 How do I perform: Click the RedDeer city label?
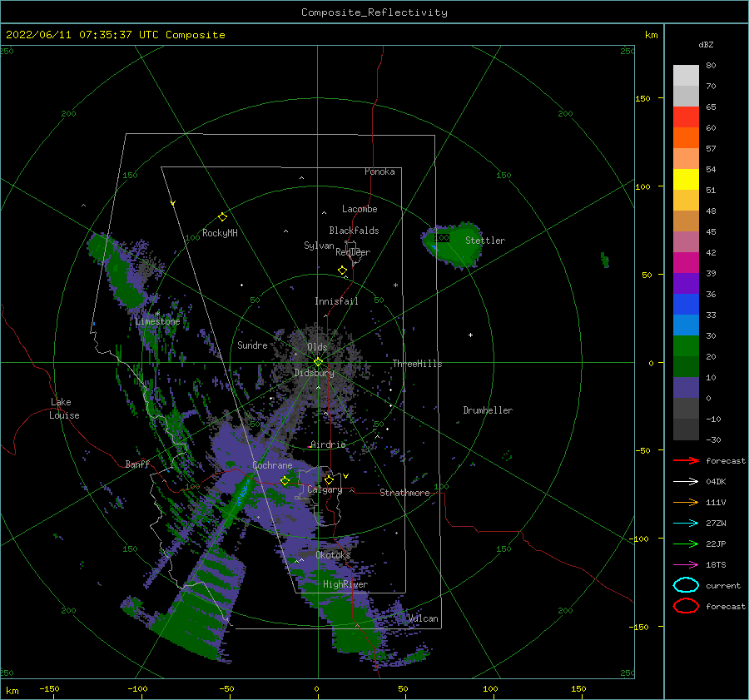353,252
